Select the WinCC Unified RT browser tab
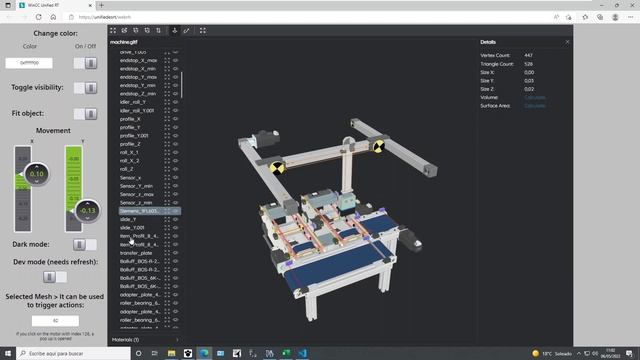640x360 pixels. pos(55,5)
